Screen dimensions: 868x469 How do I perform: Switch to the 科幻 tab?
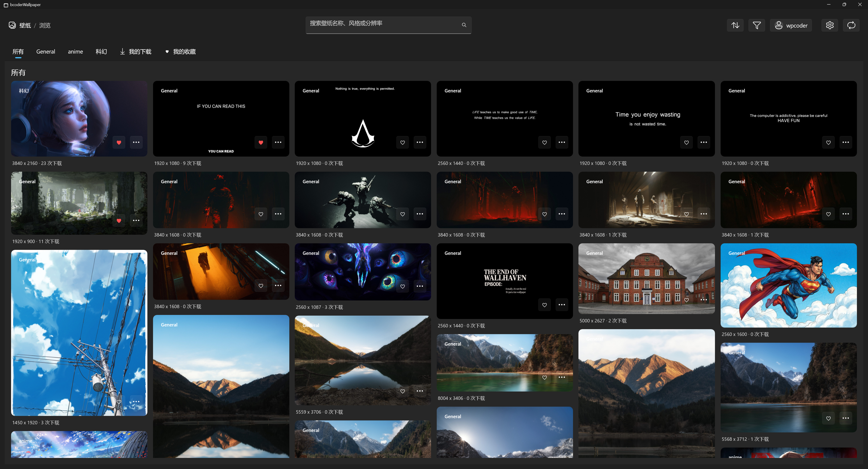101,51
